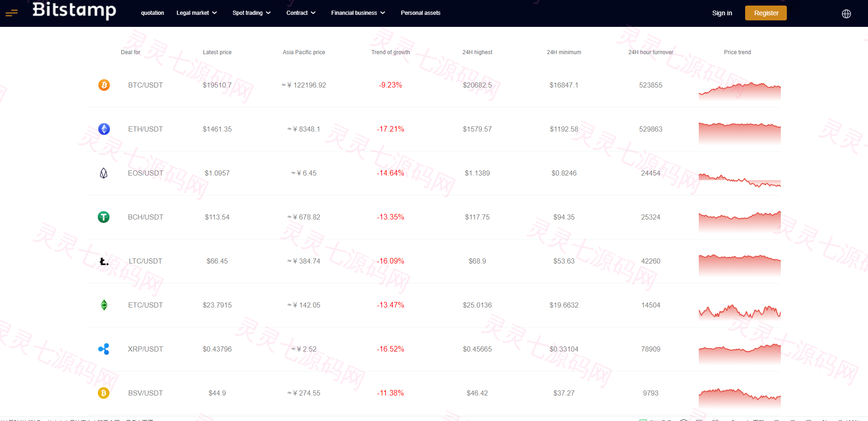
Task: Click the Litecoin icon for LTC/USDT
Action: coord(104,261)
